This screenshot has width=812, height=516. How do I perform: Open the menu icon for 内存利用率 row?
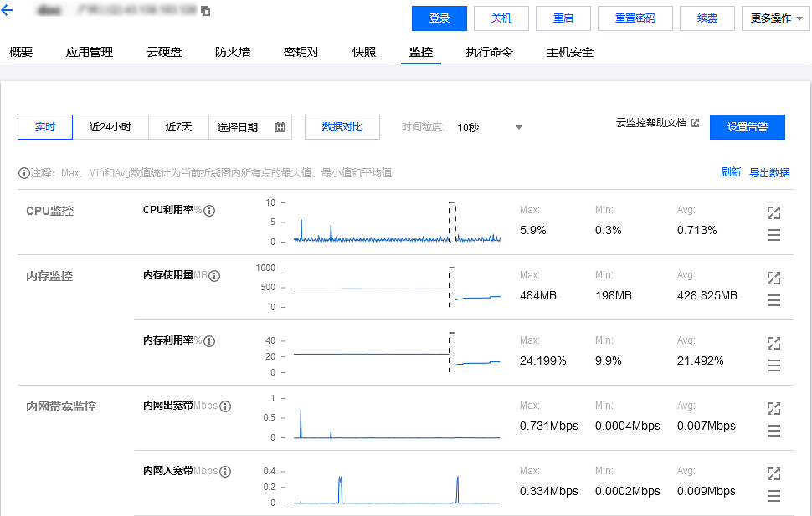click(774, 365)
